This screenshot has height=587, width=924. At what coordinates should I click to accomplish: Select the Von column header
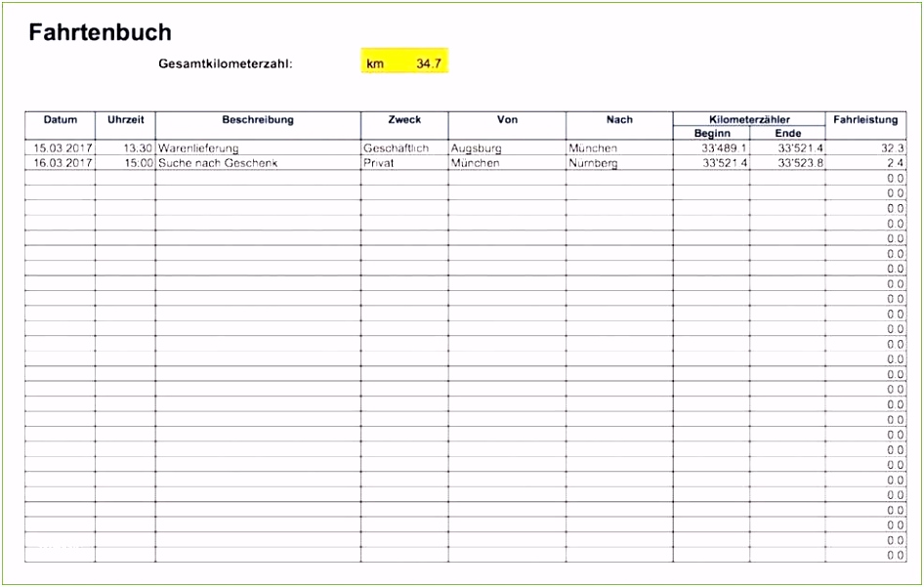507,126
